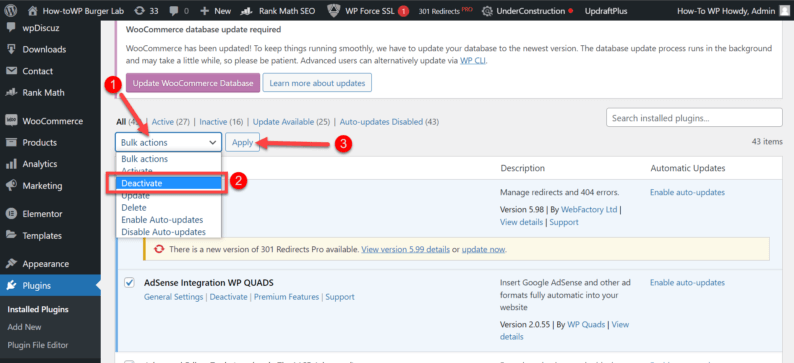The image size is (794, 363).
Task: Click the Apply button
Action: click(x=243, y=143)
